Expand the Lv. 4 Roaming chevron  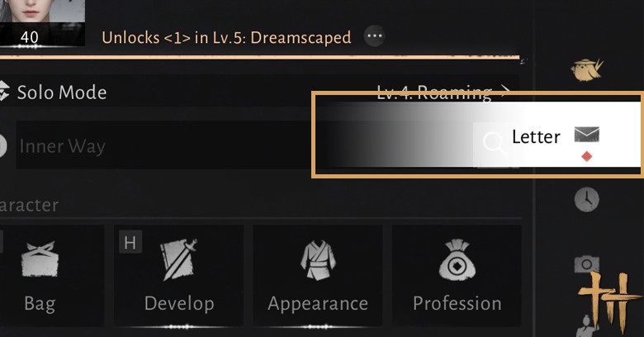[x=505, y=89]
